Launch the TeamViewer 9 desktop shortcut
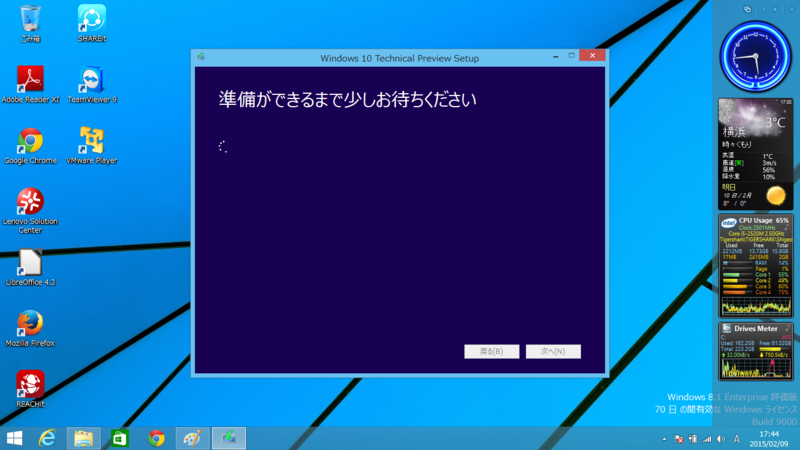 92,84
